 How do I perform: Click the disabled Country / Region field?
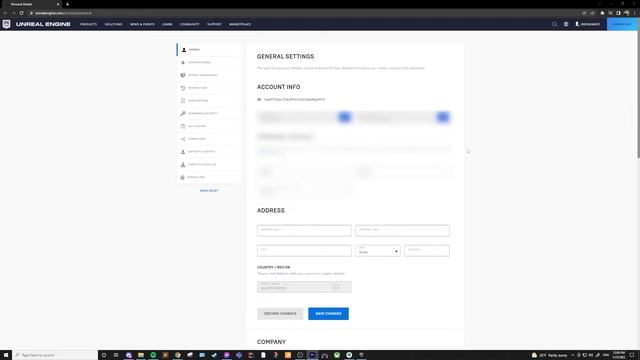(x=304, y=287)
